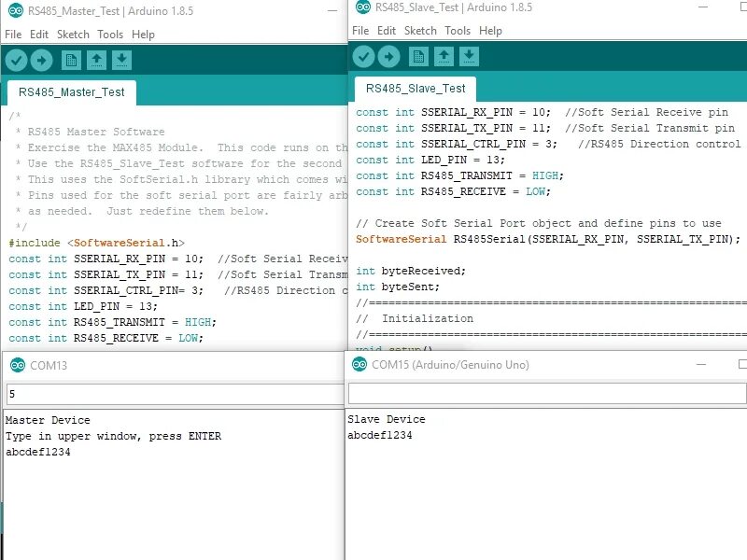This screenshot has height=560, width=747.
Task: Click Save sketch icon in Master window
Action: (122, 60)
